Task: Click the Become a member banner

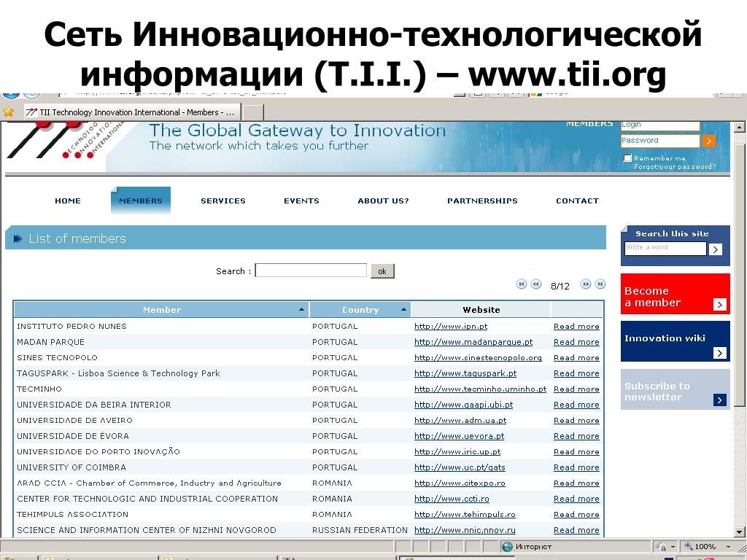Action: 675,294
